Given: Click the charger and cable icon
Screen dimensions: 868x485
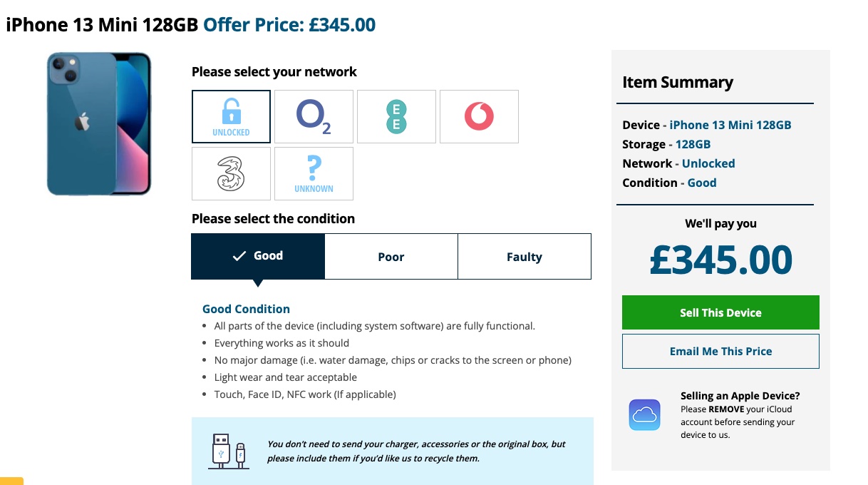Looking at the screenshot, I should (x=228, y=451).
